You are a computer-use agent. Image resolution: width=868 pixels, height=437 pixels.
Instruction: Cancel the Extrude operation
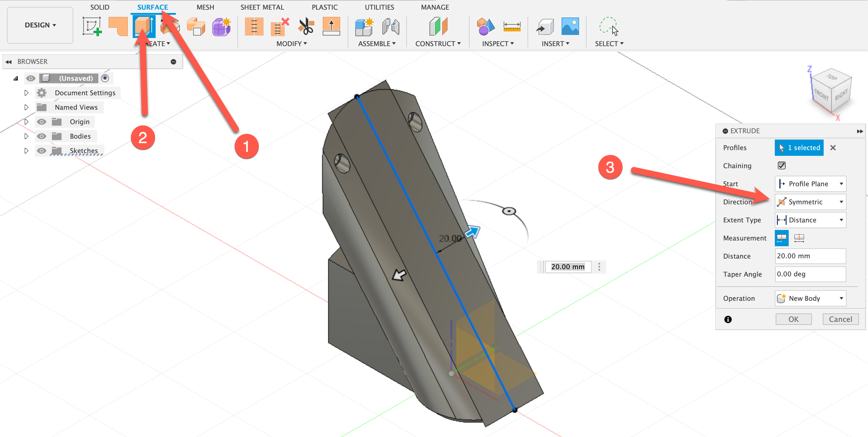(x=840, y=319)
